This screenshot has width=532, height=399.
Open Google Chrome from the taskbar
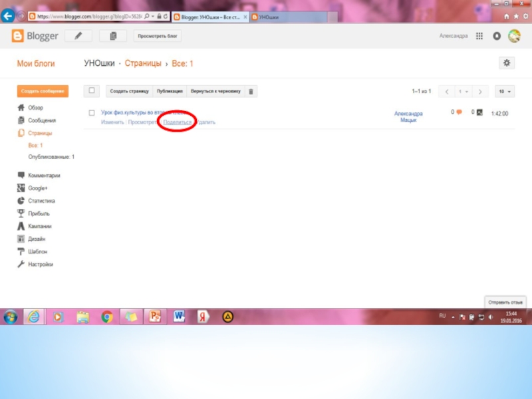click(x=107, y=317)
